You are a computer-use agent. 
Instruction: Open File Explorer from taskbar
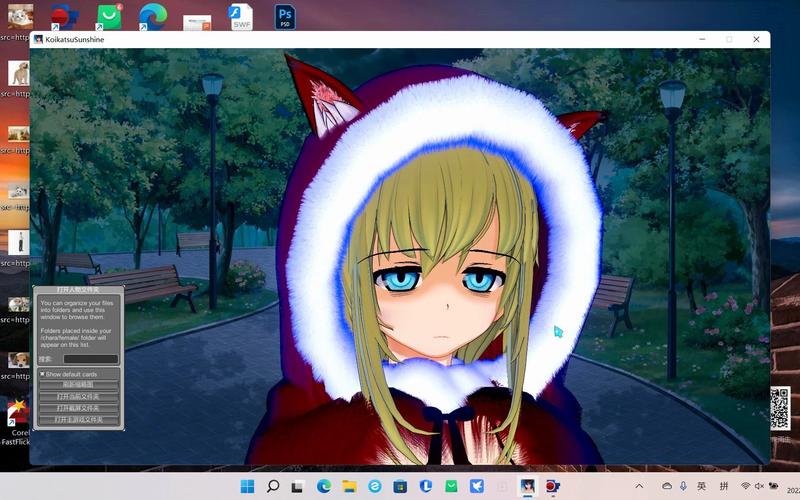[x=349, y=486]
